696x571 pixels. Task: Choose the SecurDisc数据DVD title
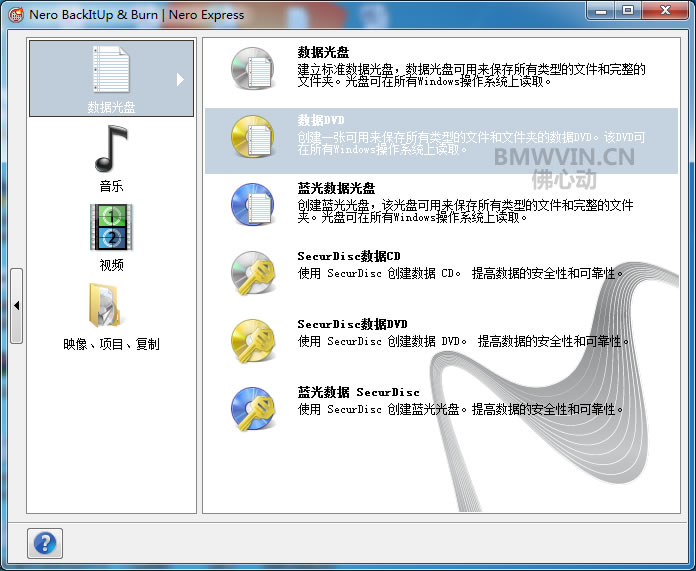click(352, 324)
